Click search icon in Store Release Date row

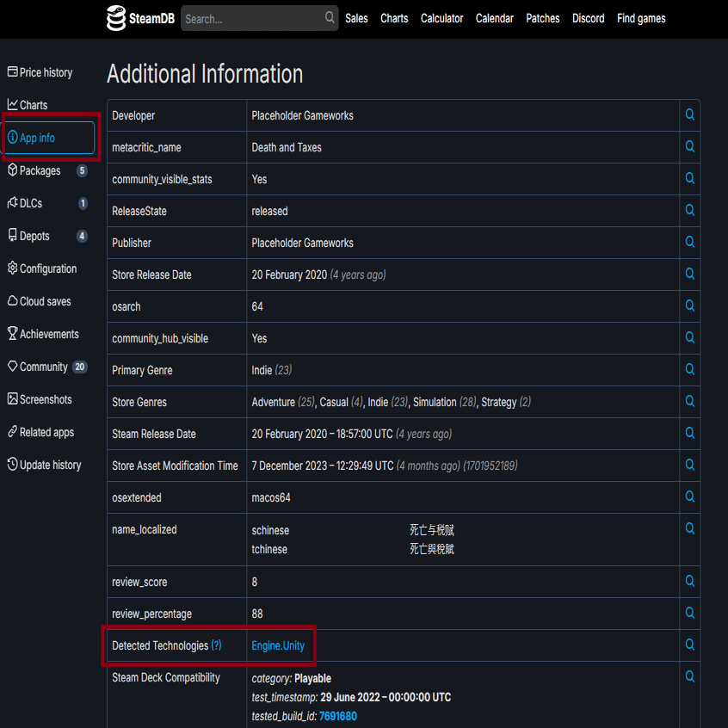coord(689,274)
